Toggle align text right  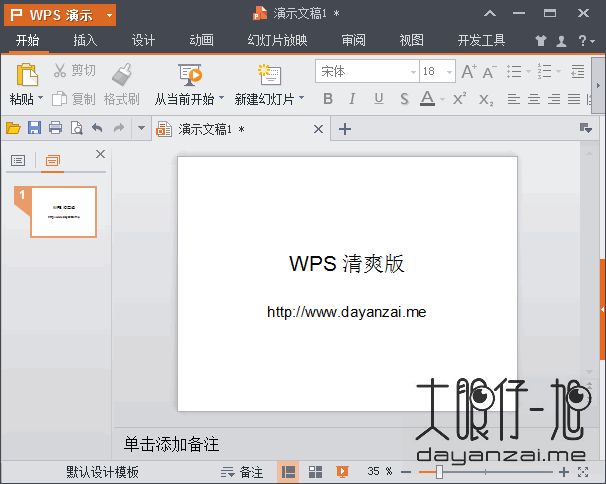554,99
